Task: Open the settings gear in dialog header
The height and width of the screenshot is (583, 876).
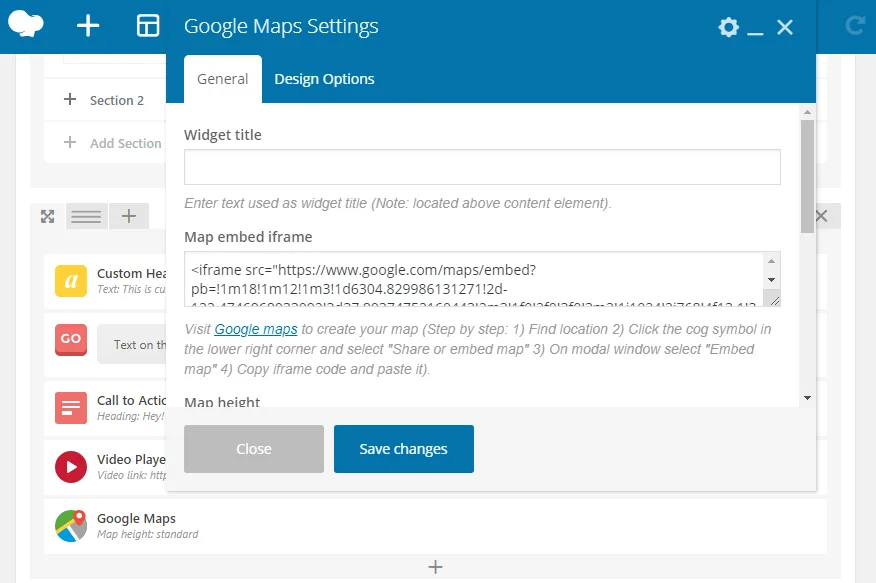Action: (x=729, y=27)
